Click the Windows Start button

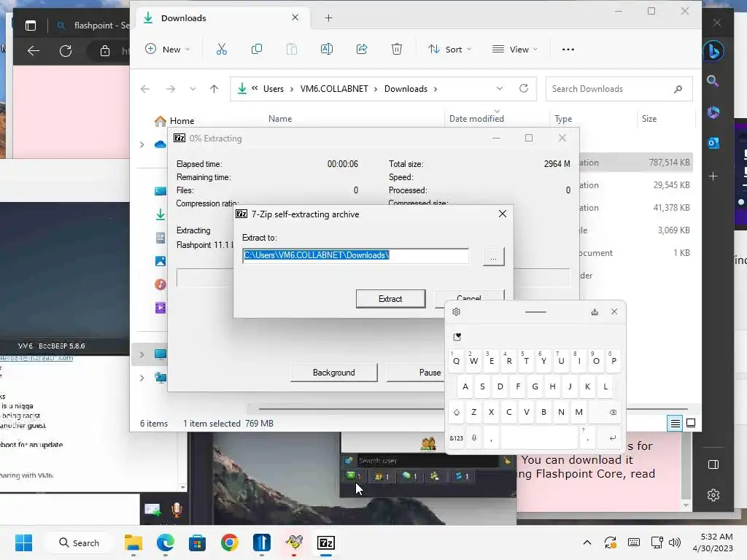point(23,542)
